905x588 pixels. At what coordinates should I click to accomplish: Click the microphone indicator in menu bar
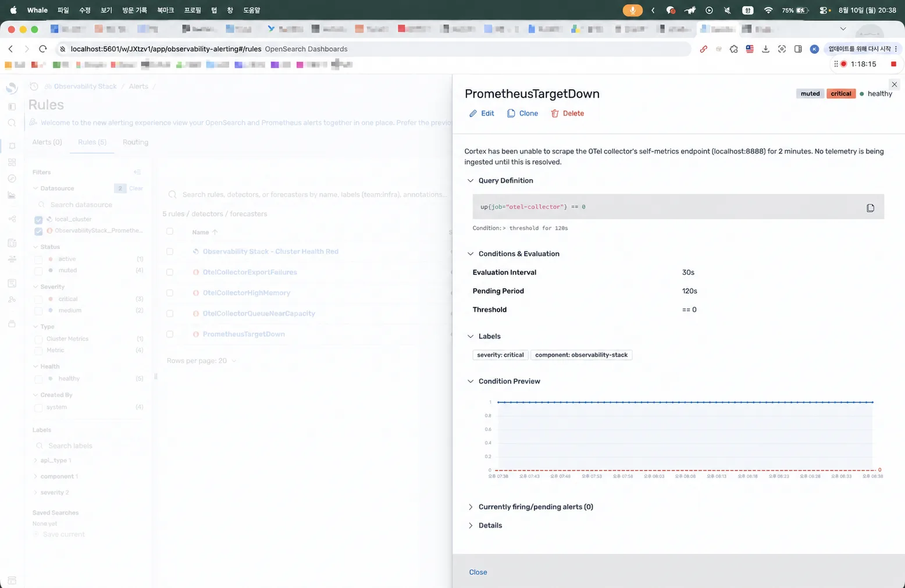point(632,10)
